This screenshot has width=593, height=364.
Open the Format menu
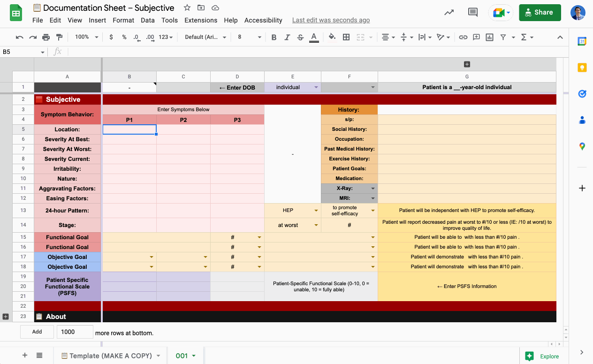123,20
